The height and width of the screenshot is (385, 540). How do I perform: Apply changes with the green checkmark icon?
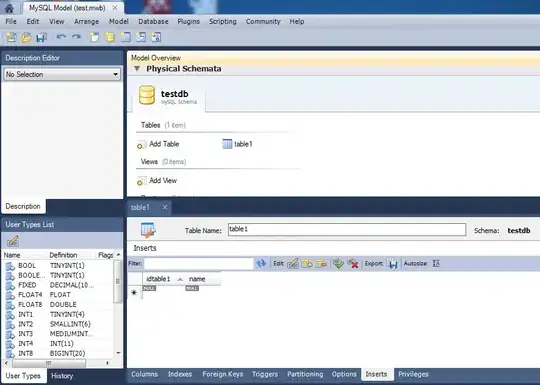(x=339, y=263)
